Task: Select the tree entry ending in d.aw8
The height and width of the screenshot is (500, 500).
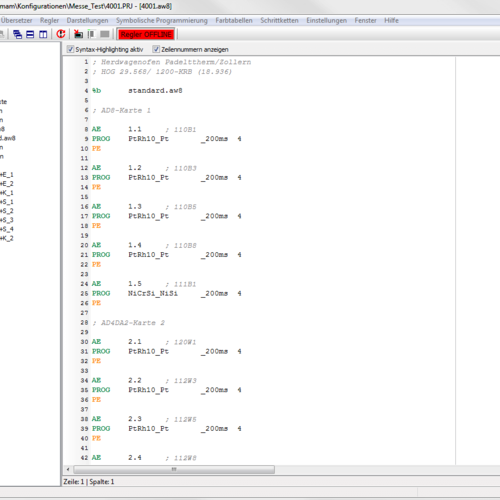Action: pos(8,138)
